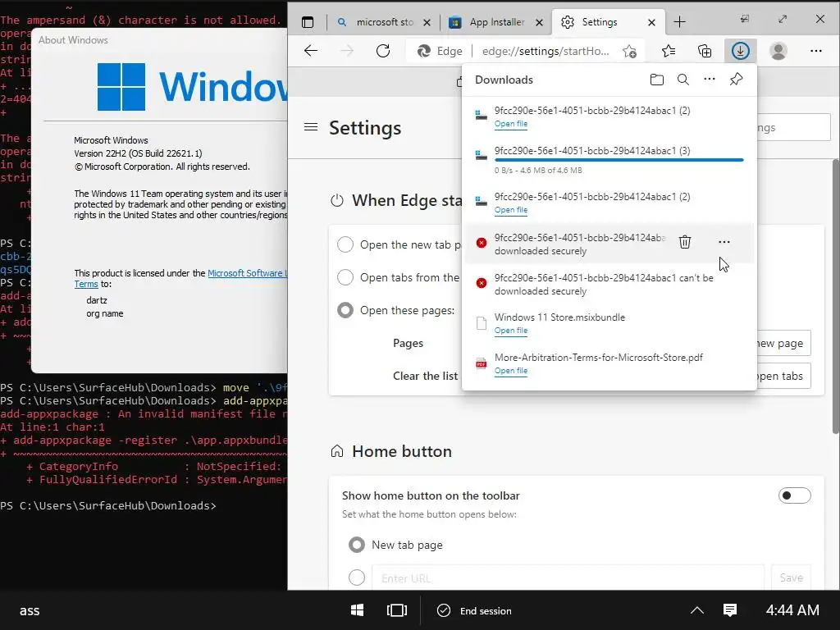
Task: Click the 4:44 AM clock on taskbar
Action: 792,610
